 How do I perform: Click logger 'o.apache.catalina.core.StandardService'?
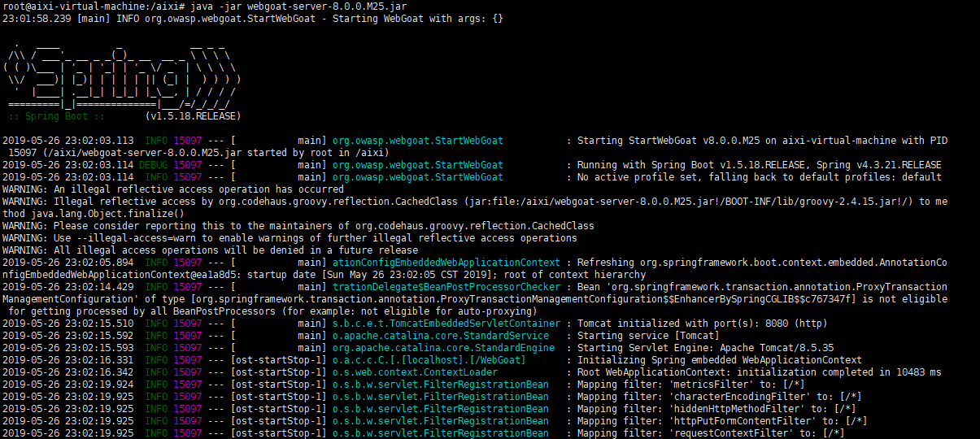(x=440, y=336)
